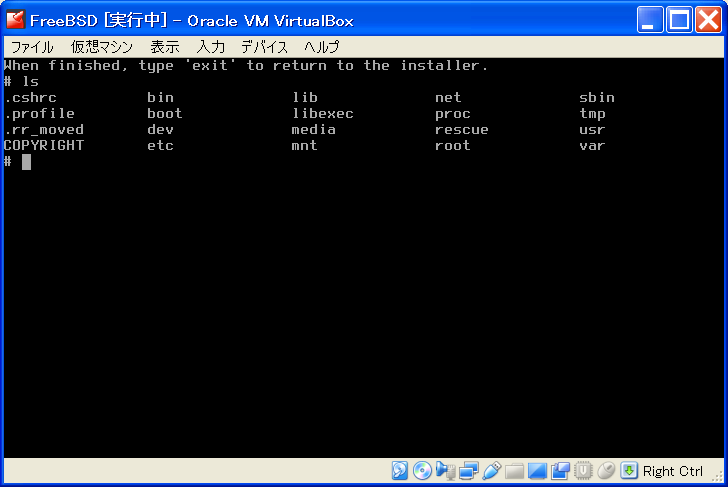
Task: Click the dev directory name
Action: tap(160, 130)
